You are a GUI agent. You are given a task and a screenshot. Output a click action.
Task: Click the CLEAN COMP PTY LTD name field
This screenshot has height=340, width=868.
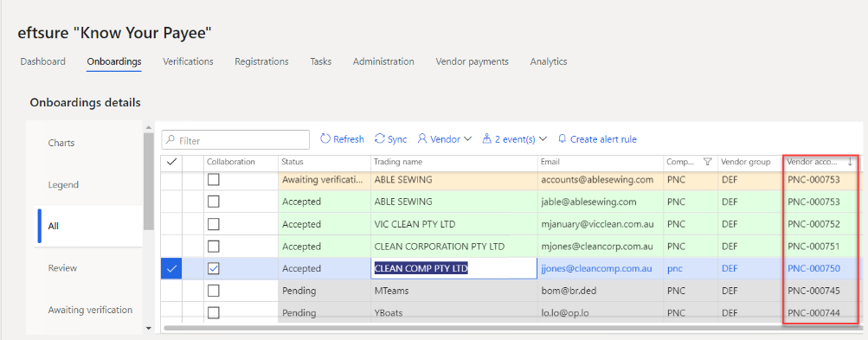click(453, 268)
